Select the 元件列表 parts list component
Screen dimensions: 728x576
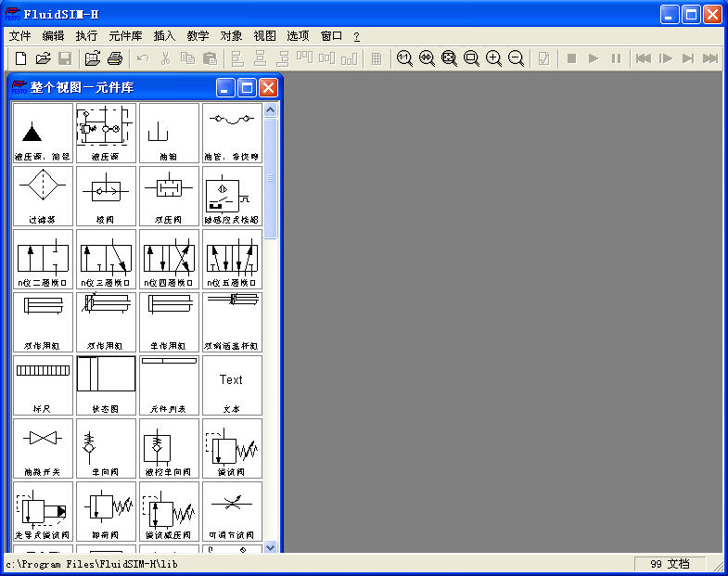click(x=169, y=385)
